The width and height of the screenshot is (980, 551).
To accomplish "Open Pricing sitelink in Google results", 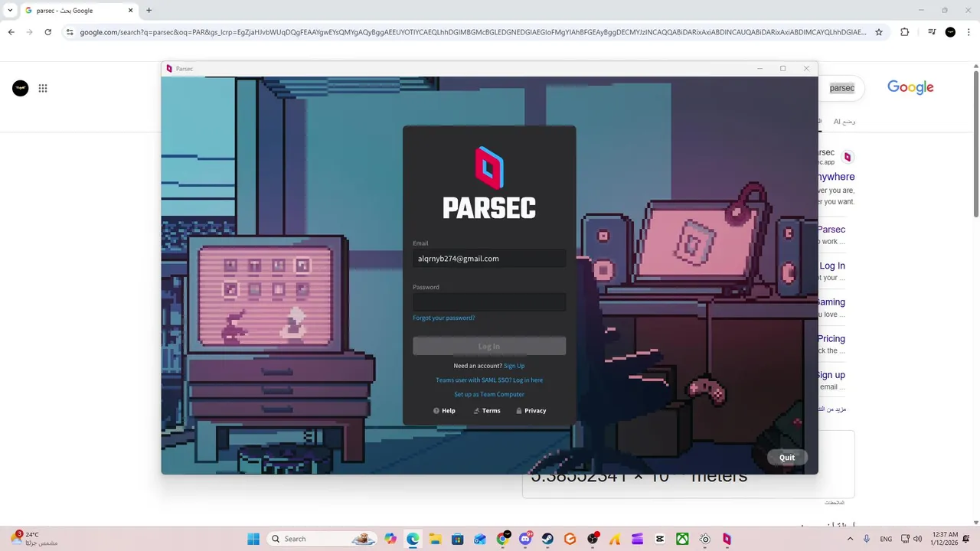I will 831,338.
